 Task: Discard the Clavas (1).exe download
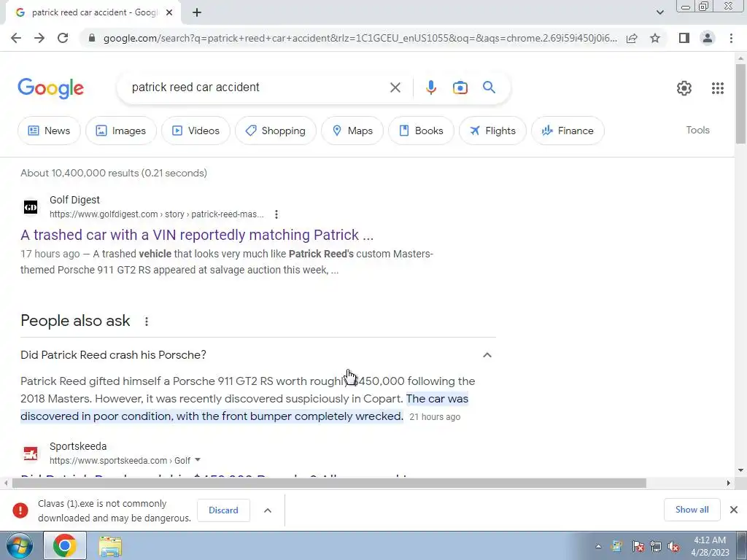223,510
